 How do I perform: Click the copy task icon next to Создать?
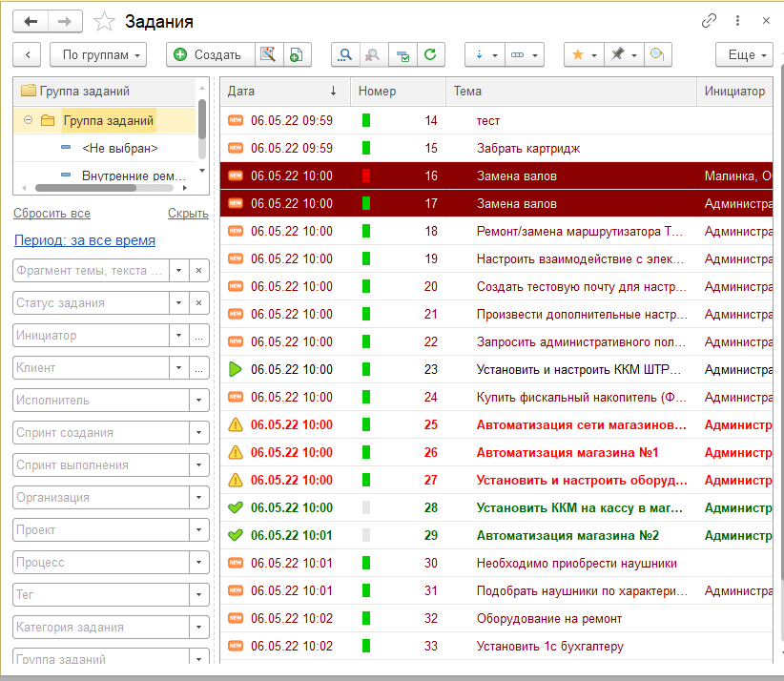click(296, 55)
